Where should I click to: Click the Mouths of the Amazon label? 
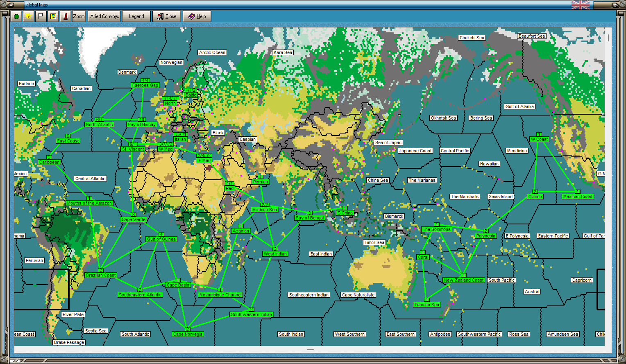pyautogui.click(x=89, y=203)
